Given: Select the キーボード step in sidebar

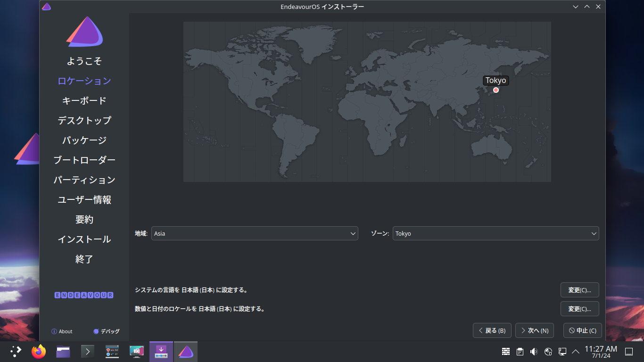Looking at the screenshot, I should tap(84, 100).
